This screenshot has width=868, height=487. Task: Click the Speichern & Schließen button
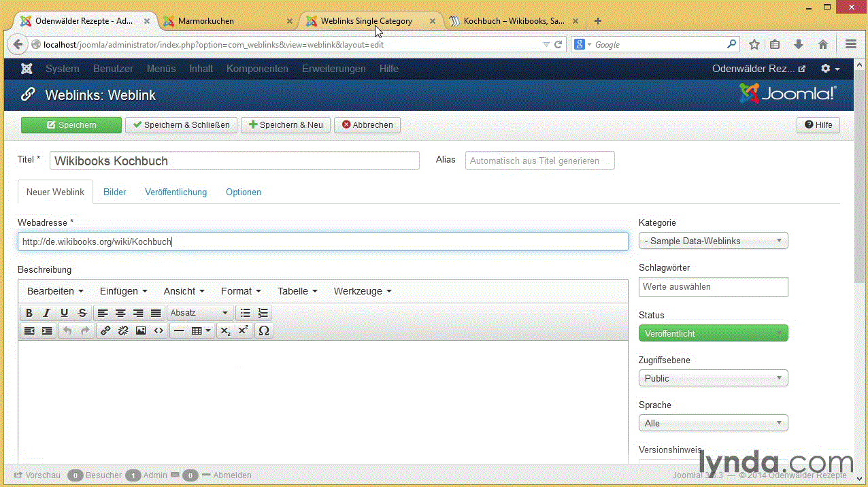(180, 124)
